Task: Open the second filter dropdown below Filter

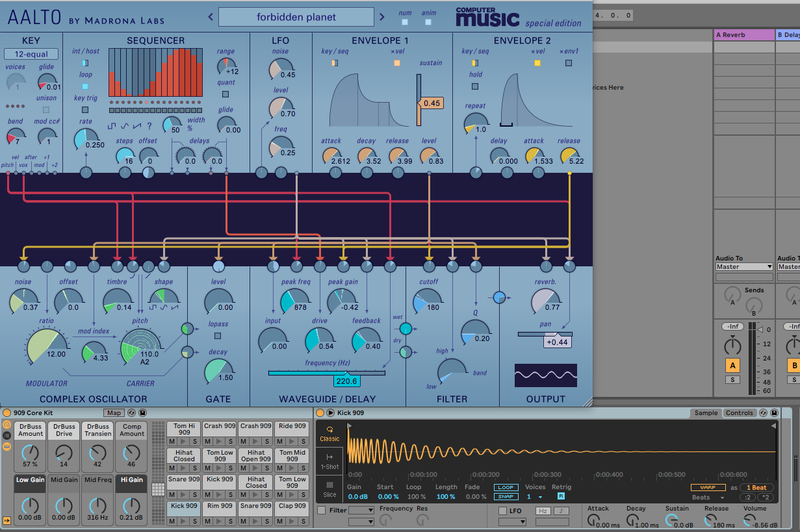Action: [x=361, y=521]
